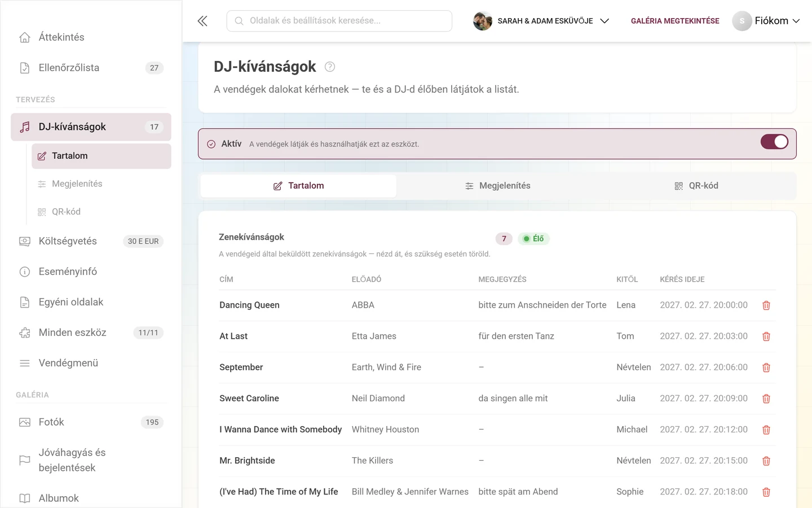Screen dimensions: 812x508
Task: Toggle the Aktív tool switch off
Action: tap(774, 142)
